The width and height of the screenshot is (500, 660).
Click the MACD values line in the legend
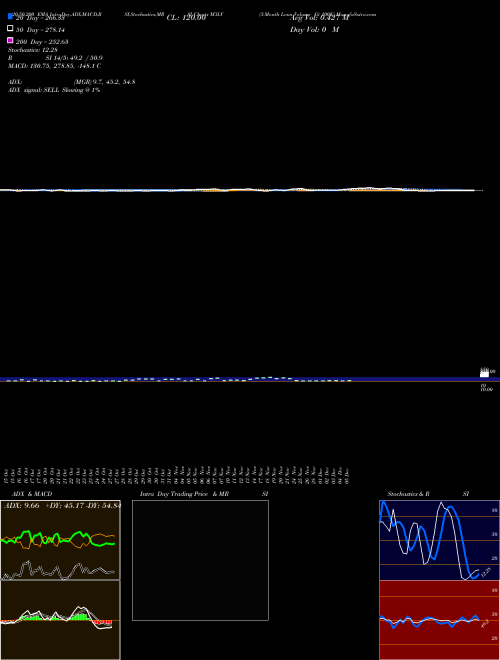coord(54,66)
